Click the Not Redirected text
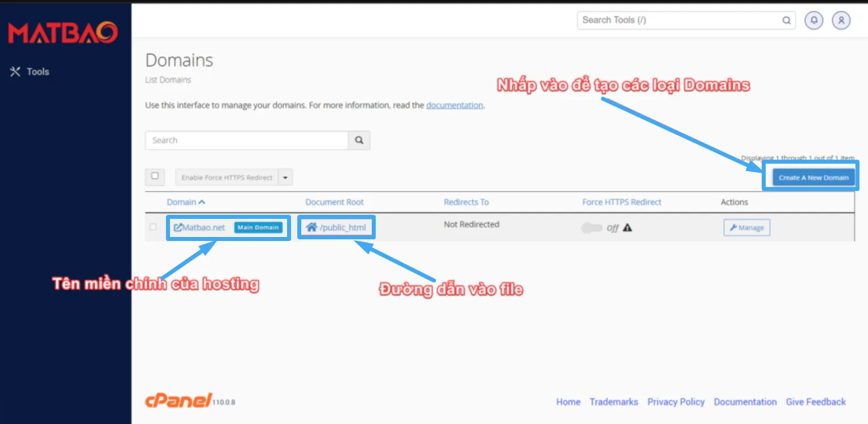The width and height of the screenshot is (868, 424). point(471,225)
